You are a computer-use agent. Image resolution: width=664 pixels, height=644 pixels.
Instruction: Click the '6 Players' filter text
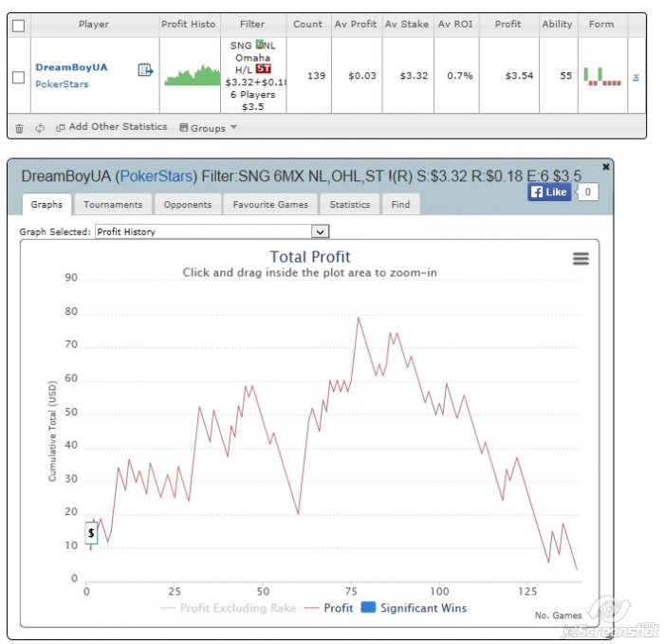coord(253,95)
